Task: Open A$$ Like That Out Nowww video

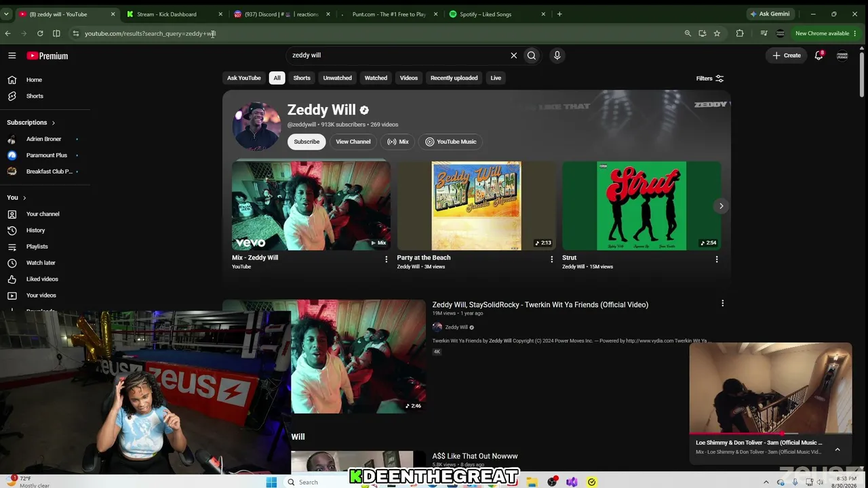Action: tap(475, 456)
